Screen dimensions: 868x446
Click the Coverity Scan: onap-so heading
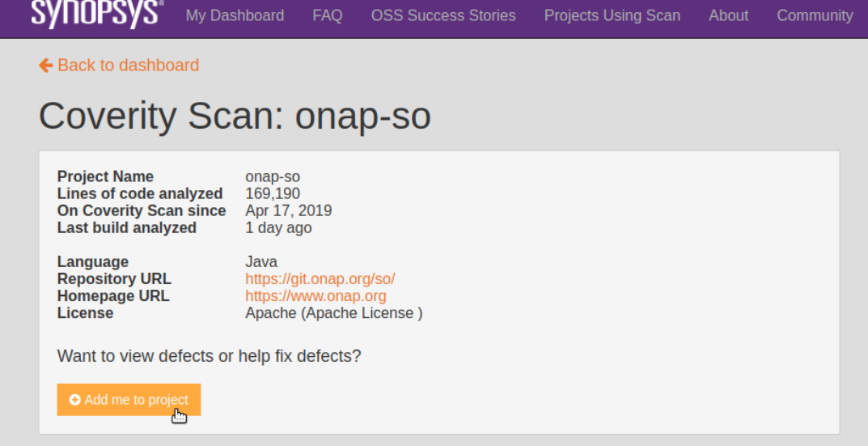click(x=235, y=116)
